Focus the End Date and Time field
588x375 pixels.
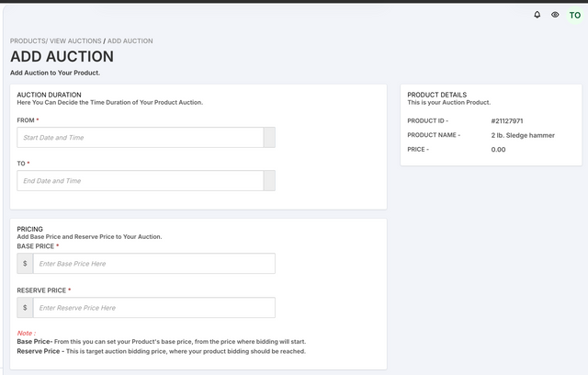tap(141, 181)
